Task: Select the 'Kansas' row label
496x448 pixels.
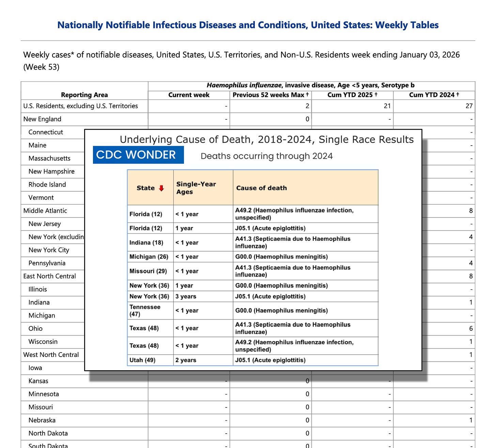Action: pyautogui.click(x=38, y=381)
